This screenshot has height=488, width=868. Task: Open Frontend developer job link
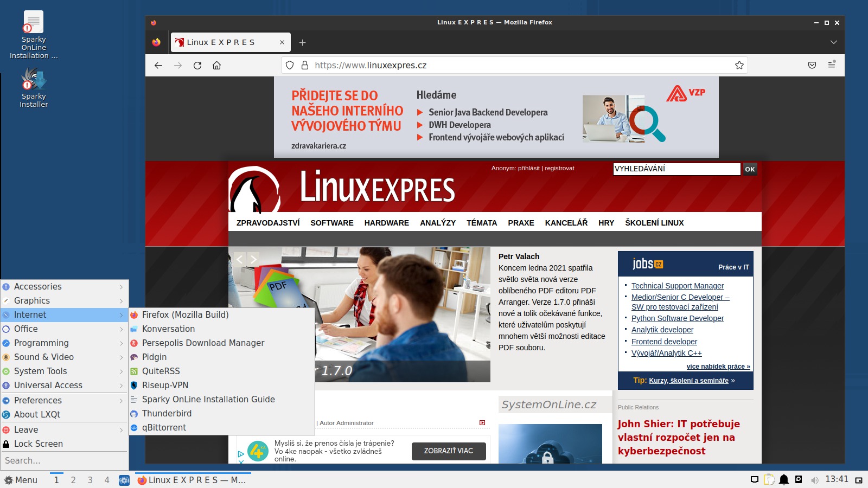pos(664,342)
